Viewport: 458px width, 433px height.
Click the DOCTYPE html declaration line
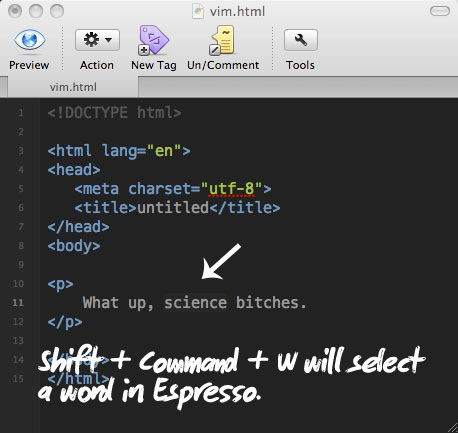pyautogui.click(x=114, y=113)
